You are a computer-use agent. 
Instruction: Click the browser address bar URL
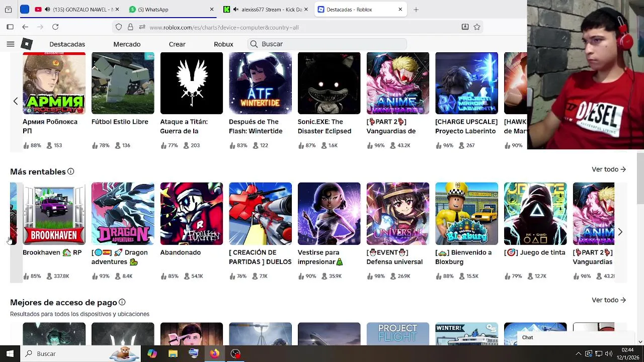pyautogui.click(x=224, y=27)
